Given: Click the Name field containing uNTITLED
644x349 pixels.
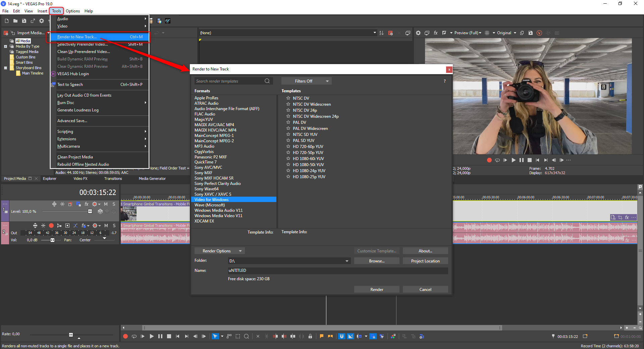Looking at the screenshot, I should (337, 270).
